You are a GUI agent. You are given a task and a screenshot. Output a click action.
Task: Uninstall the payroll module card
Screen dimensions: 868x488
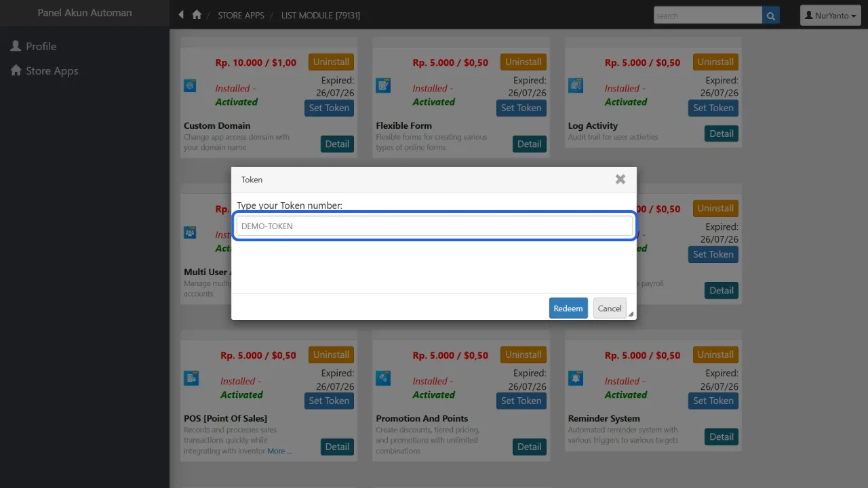(x=715, y=208)
